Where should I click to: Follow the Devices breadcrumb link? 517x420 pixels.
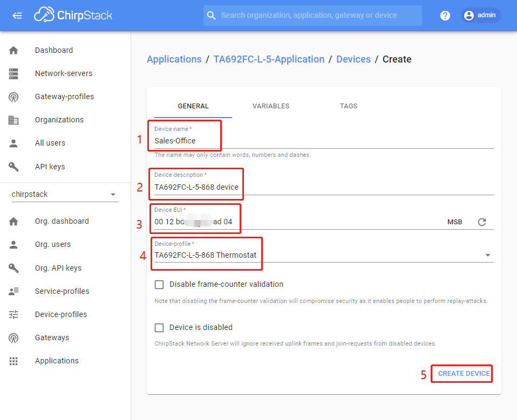coord(353,59)
